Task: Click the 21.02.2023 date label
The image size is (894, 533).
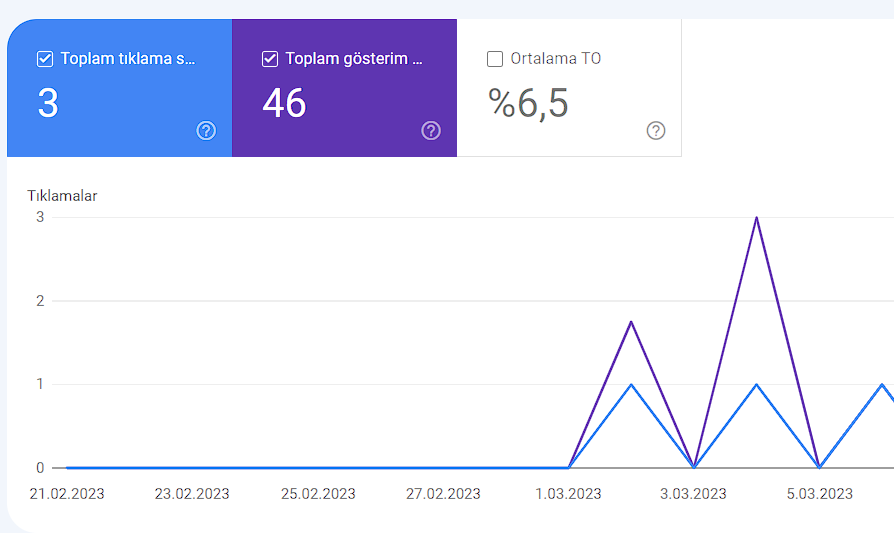Action: pos(67,494)
